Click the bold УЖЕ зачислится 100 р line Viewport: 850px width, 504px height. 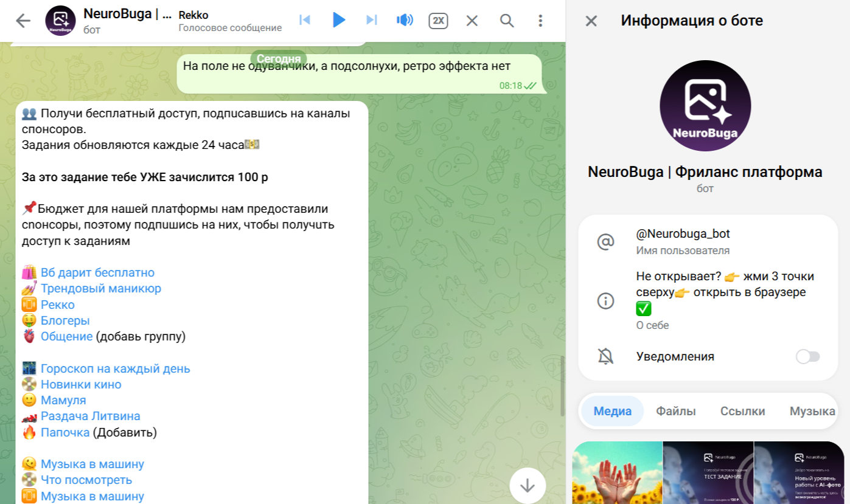click(145, 178)
